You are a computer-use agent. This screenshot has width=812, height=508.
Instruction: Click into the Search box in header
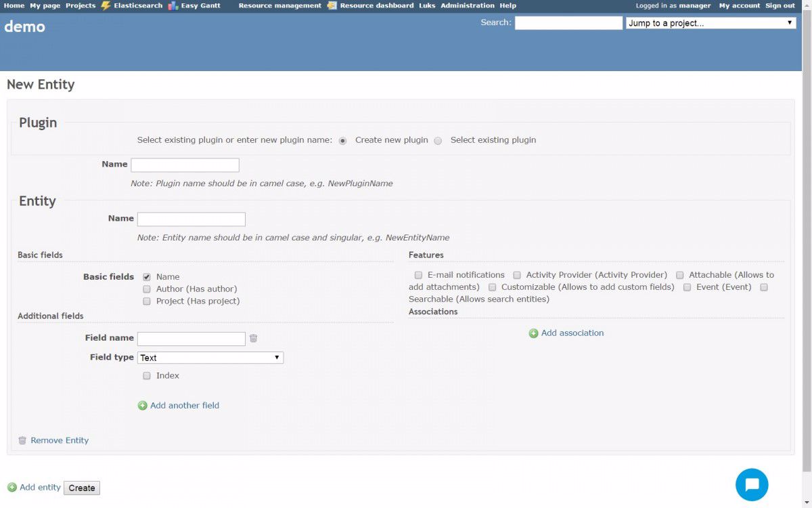pyautogui.click(x=568, y=23)
